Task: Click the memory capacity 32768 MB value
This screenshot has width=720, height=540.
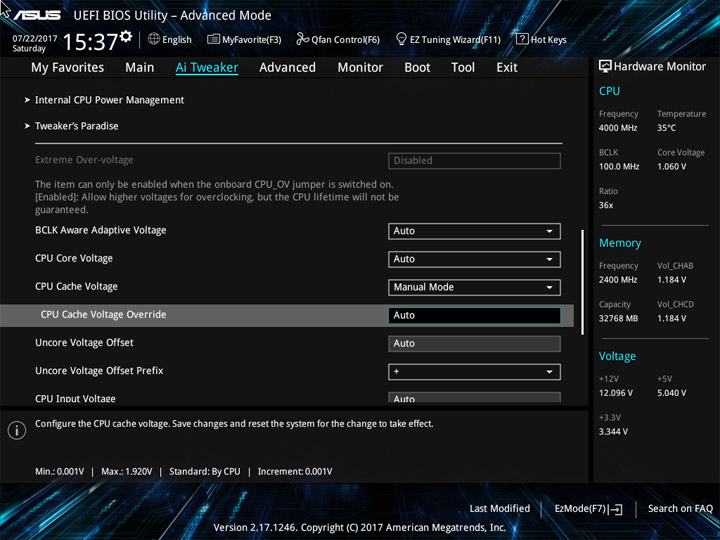Action: click(x=618, y=318)
